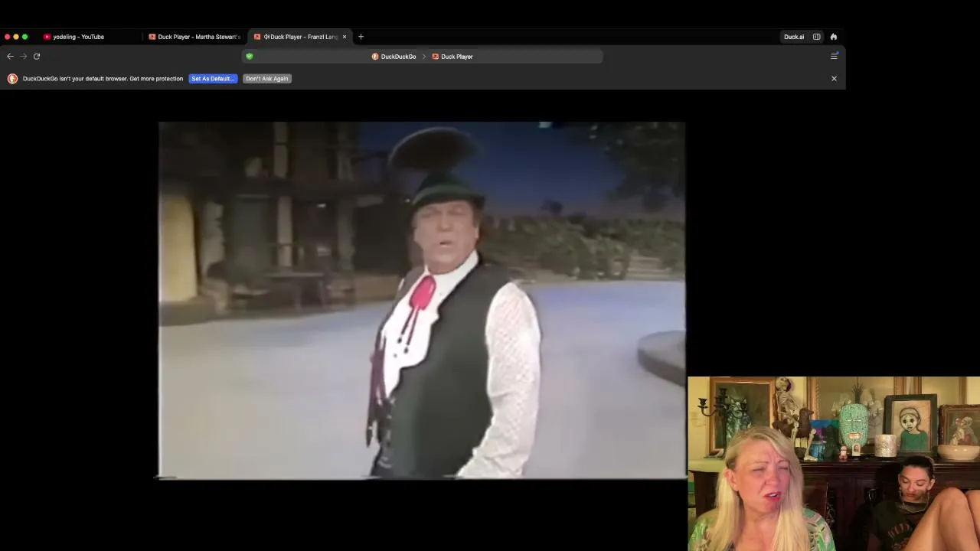Select the Duck Player - Franzl Lang tab

300,37
